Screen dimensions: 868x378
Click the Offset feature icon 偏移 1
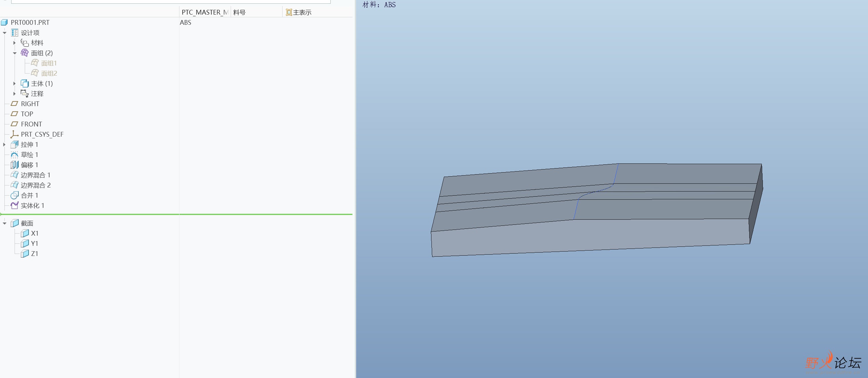point(14,165)
